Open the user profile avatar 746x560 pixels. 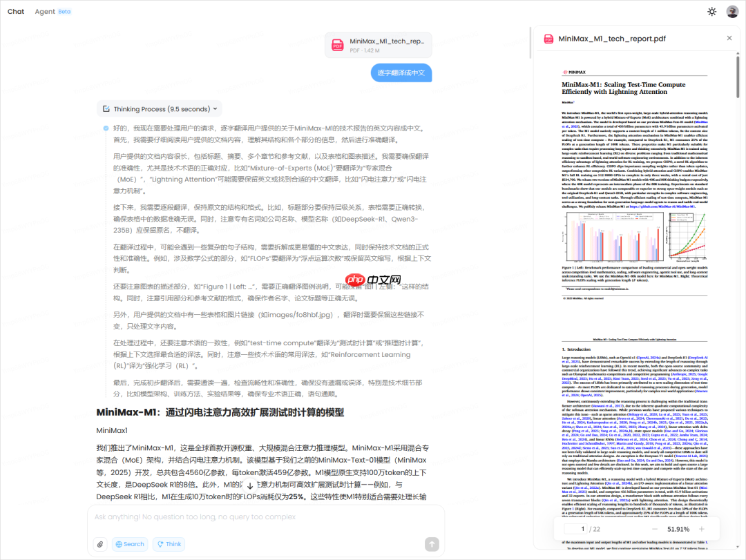click(x=732, y=12)
